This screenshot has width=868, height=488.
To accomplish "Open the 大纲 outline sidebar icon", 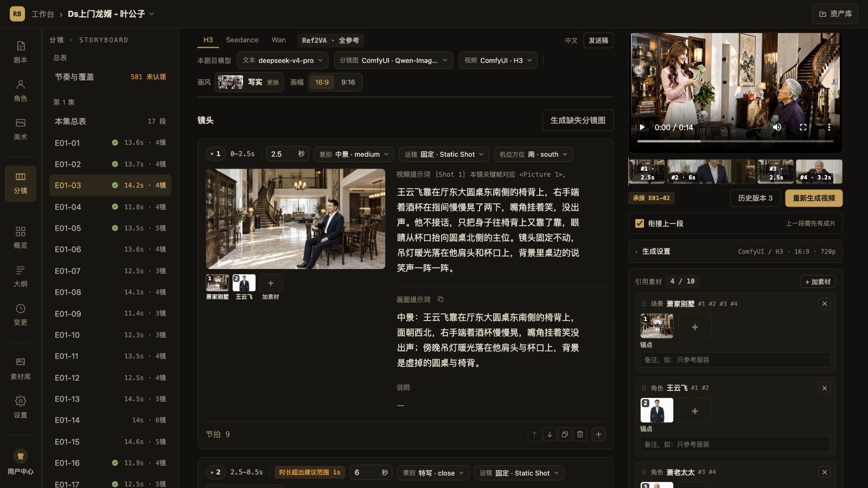I will (x=21, y=276).
